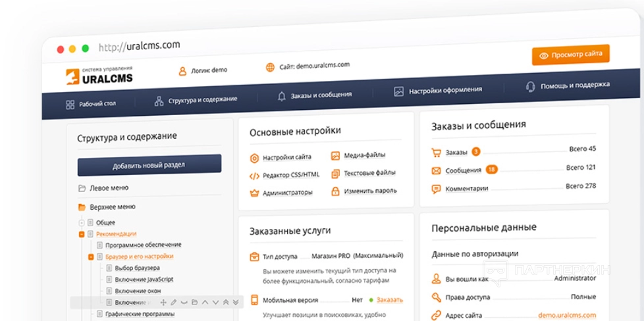Collapse the Рекомендации tree node
The width and height of the screenshot is (644, 321).
coord(81,234)
